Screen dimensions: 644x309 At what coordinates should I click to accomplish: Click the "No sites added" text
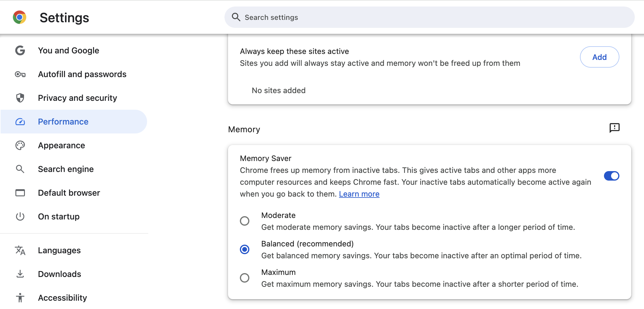coord(278,90)
